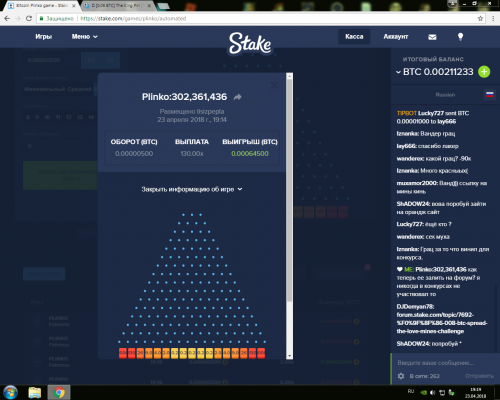Open the Аккаунт menu item
This screenshot has height=400, width=500.
(396, 37)
